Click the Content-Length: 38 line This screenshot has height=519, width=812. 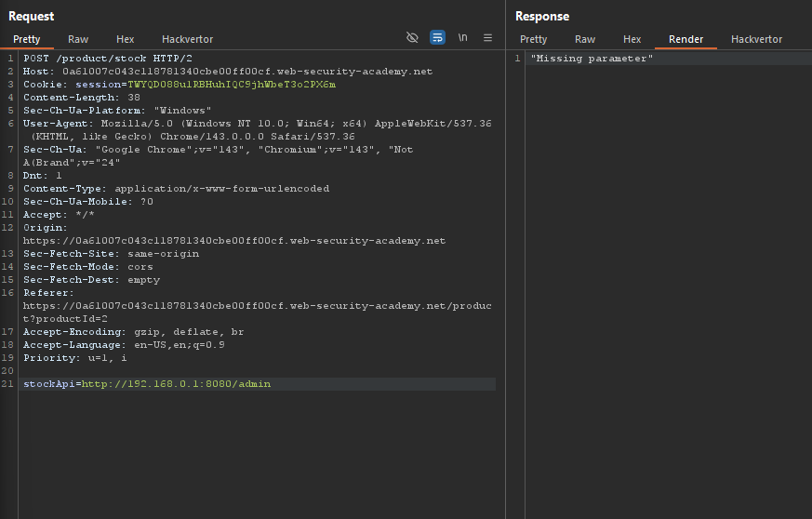82,98
